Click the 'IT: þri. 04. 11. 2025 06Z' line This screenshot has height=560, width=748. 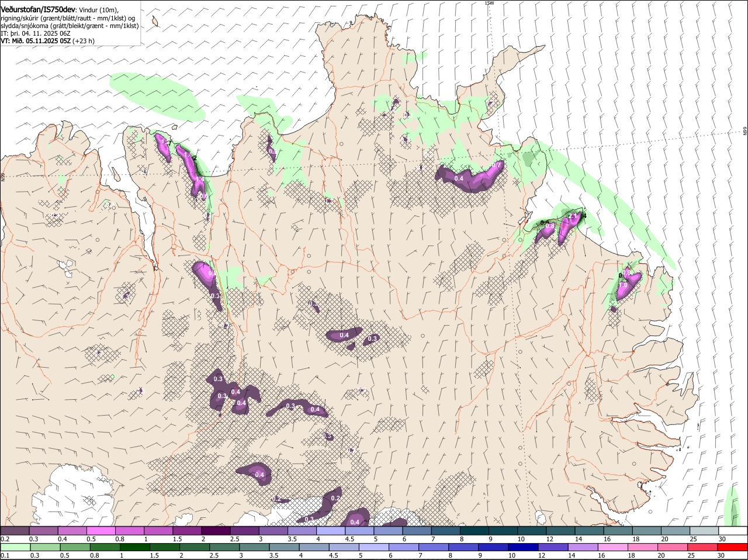[36, 33]
